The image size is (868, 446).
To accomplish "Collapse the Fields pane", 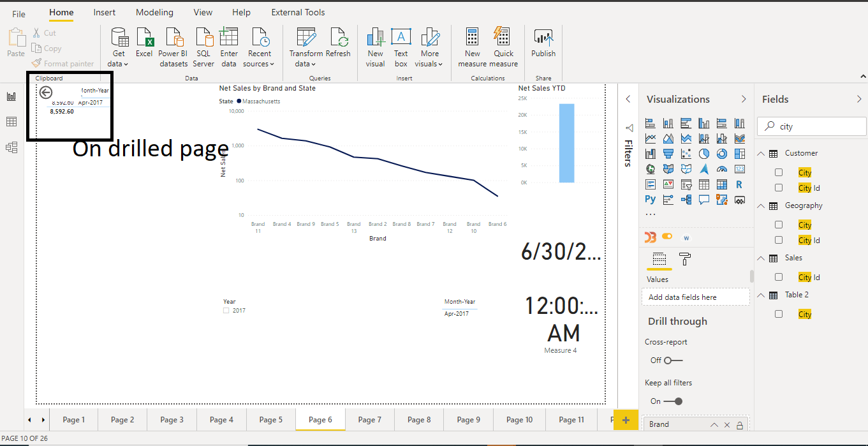I will (x=859, y=99).
